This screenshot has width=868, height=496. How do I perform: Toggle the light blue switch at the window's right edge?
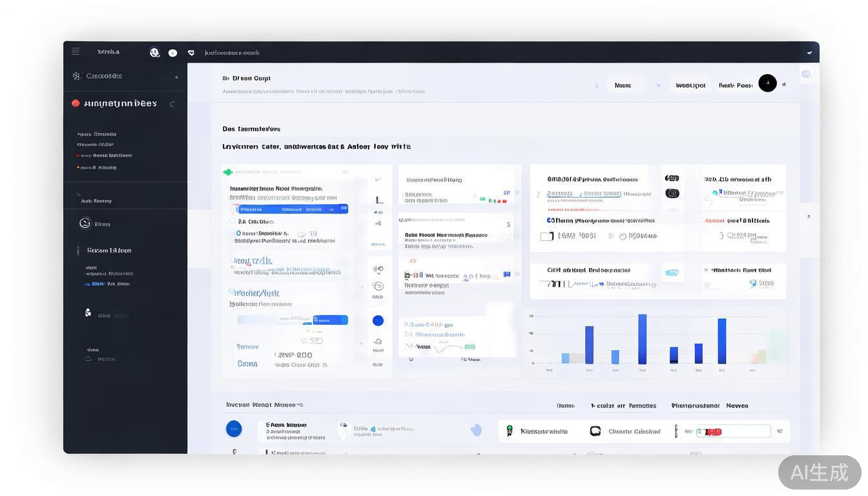(806, 74)
